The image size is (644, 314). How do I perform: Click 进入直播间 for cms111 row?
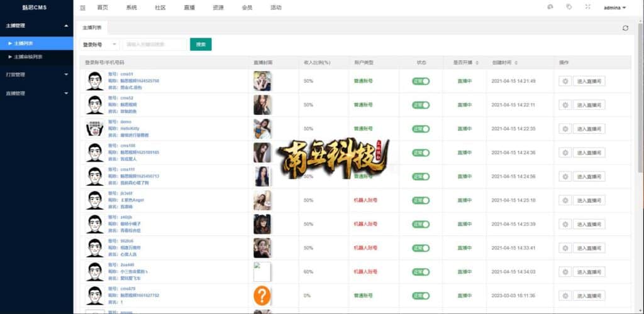[x=589, y=176]
